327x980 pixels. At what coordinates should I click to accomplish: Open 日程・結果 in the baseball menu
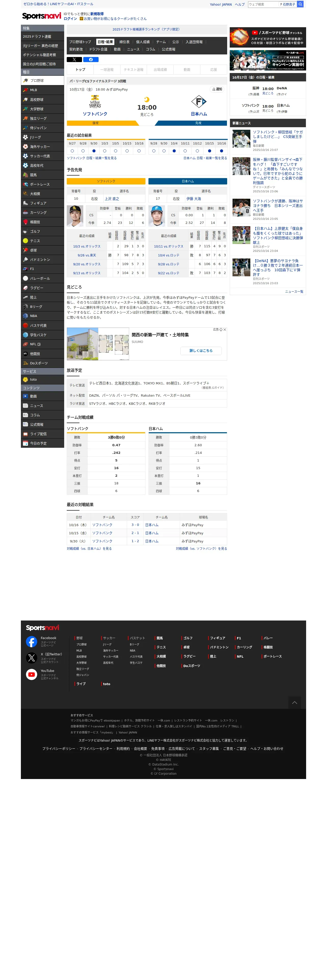(105, 42)
